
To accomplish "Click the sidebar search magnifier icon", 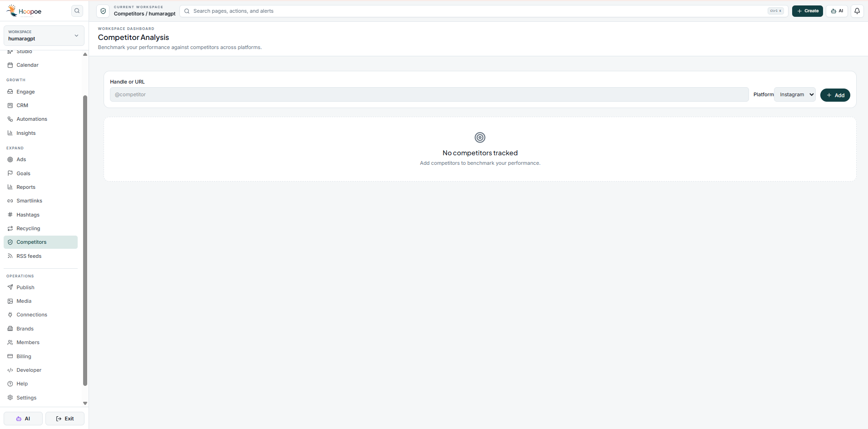I will coord(77,11).
